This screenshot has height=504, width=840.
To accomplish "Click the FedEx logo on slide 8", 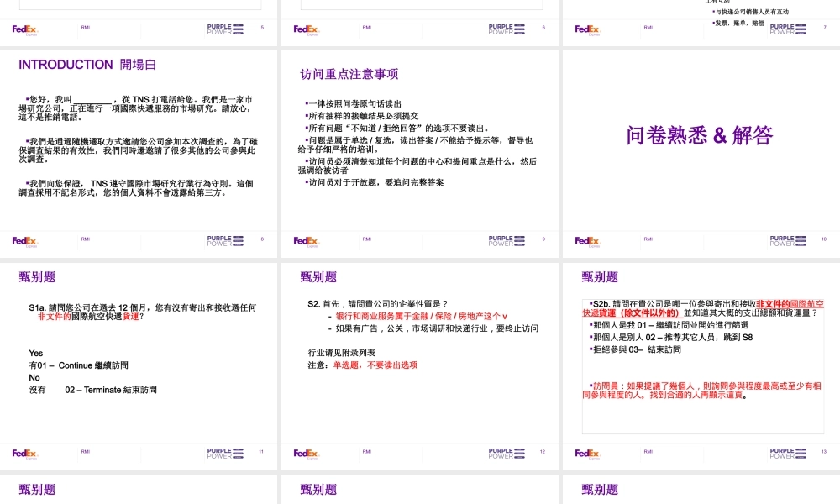I will tap(24, 241).
